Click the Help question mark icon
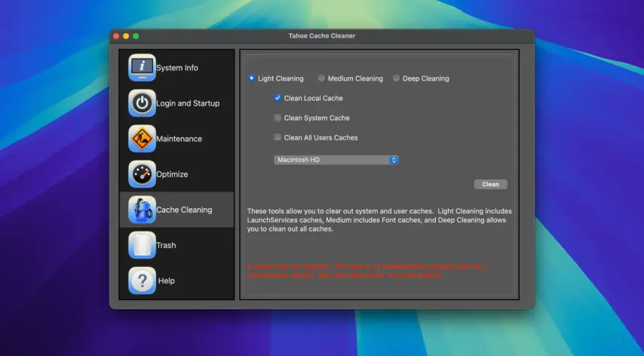Image resolution: width=644 pixels, height=356 pixels. tap(142, 281)
